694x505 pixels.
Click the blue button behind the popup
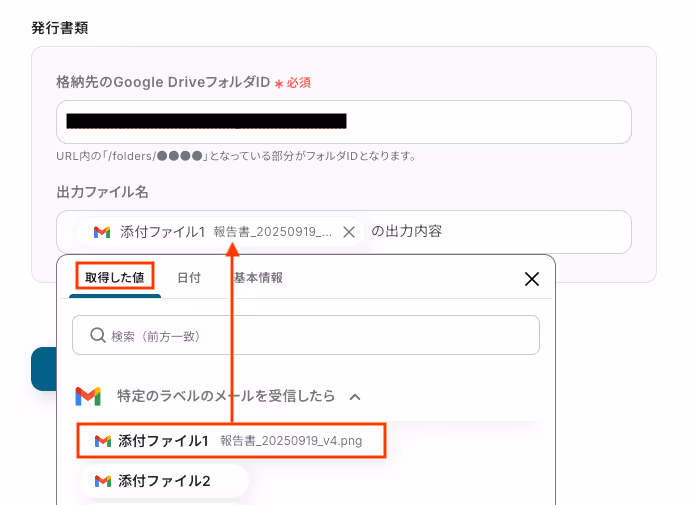pyautogui.click(x=44, y=369)
